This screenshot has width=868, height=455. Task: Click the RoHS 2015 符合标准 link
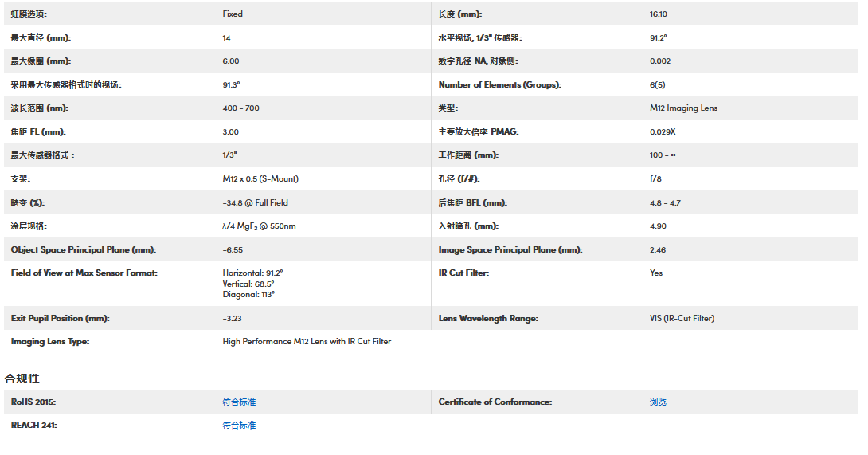239,402
